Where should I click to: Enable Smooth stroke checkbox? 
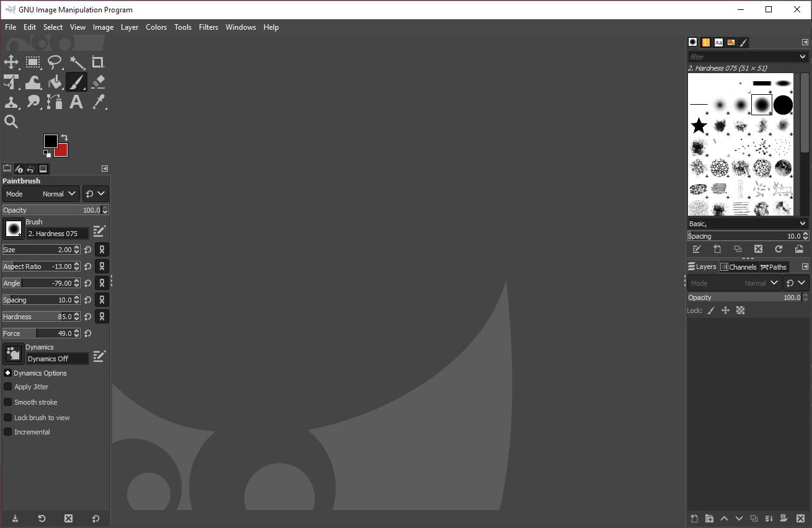pyautogui.click(x=8, y=402)
